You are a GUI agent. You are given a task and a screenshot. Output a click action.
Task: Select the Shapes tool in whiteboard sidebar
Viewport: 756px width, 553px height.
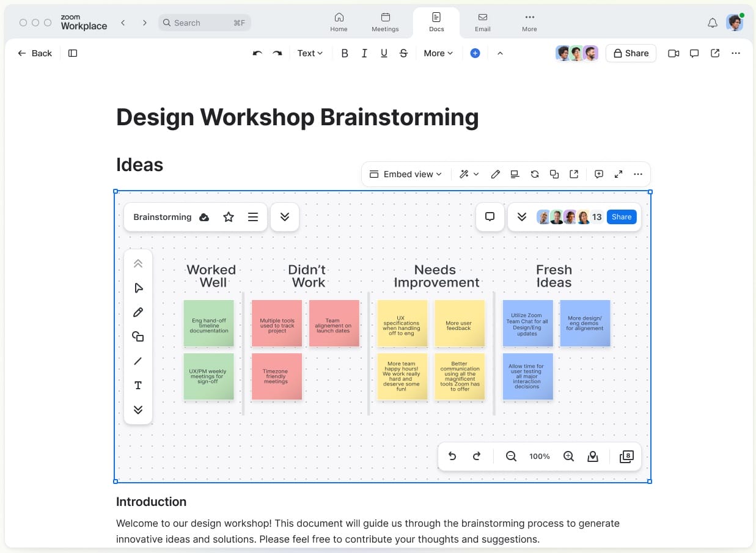tap(138, 337)
